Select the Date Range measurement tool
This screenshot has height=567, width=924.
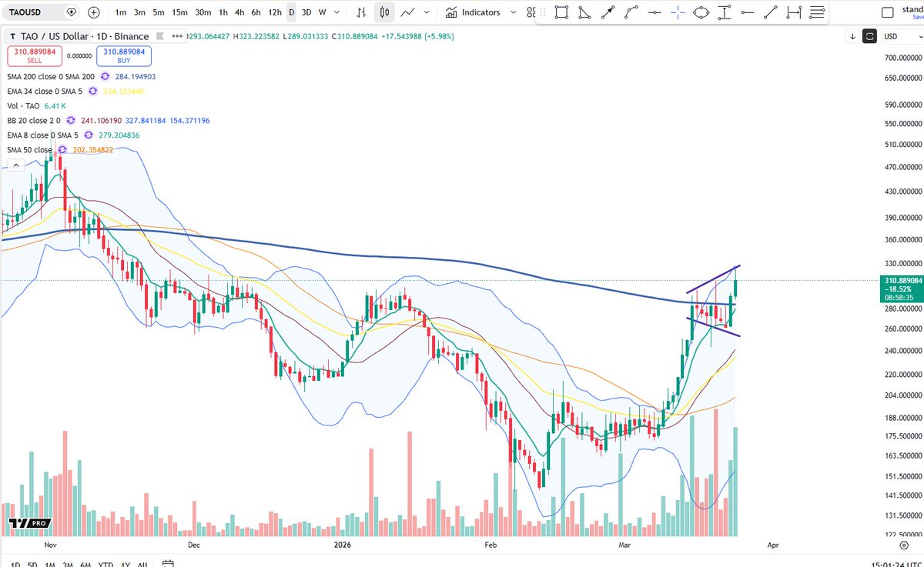[x=793, y=12]
